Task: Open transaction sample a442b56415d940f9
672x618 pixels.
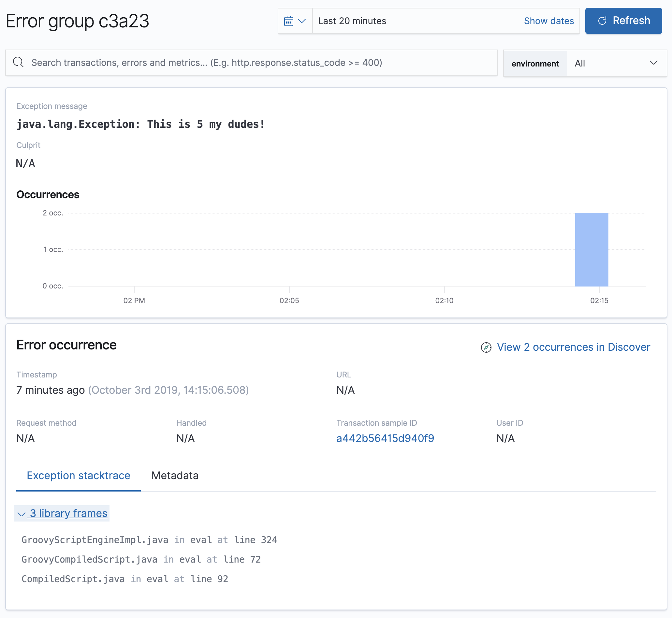Action: (385, 438)
